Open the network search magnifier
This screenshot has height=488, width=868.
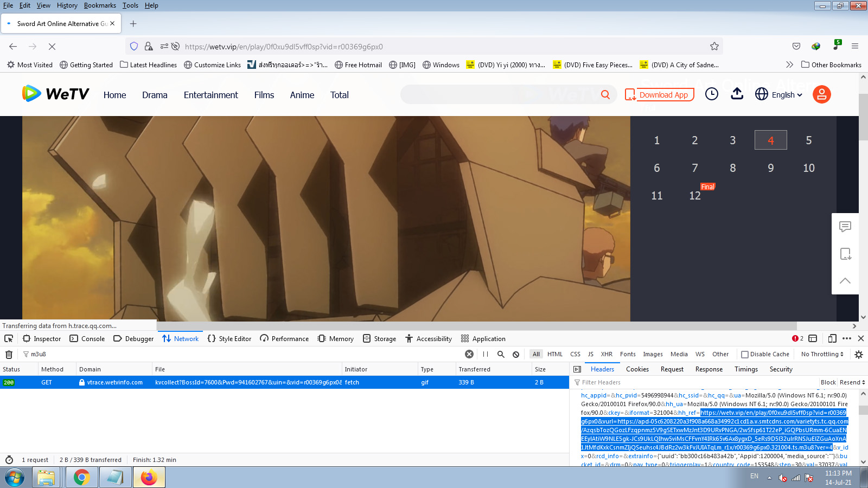(501, 354)
